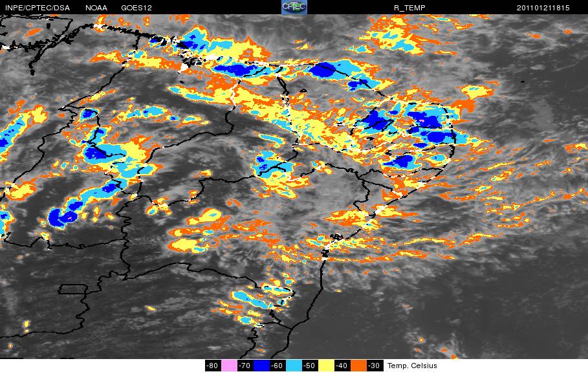
Task: Click the -40 legend value
Action: (342, 366)
